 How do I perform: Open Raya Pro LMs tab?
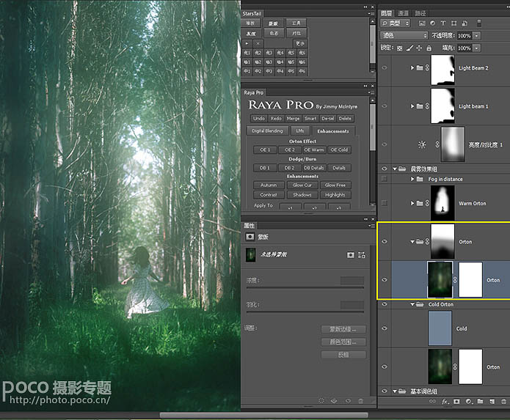click(x=300, y=131)
